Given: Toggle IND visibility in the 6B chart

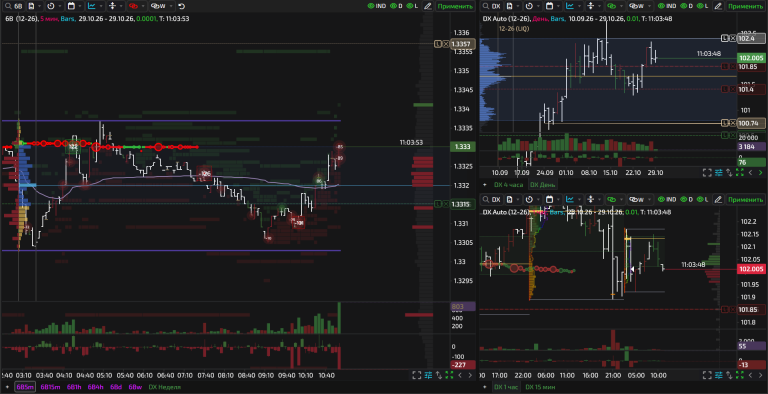Looking at the screenshot, I should (x=377, y=6).
